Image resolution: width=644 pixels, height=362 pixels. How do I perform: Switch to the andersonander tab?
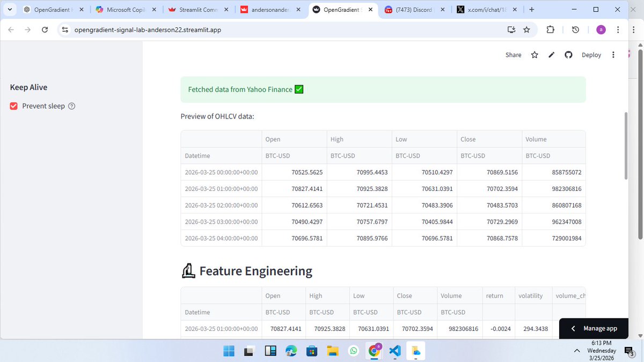pyautogui.click(x=269, y=10)
